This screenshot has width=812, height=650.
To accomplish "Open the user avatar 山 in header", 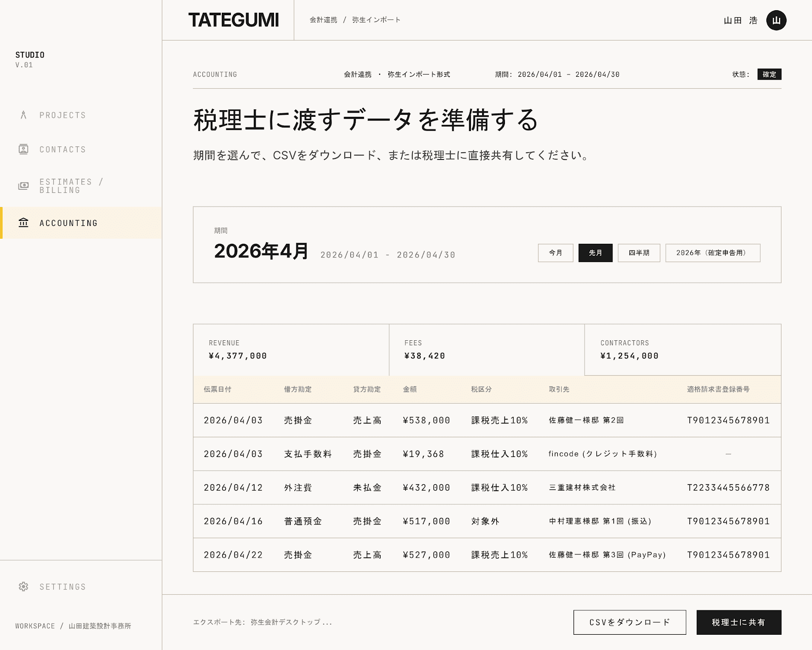I will pyautogui.click(x=776, y=20).
